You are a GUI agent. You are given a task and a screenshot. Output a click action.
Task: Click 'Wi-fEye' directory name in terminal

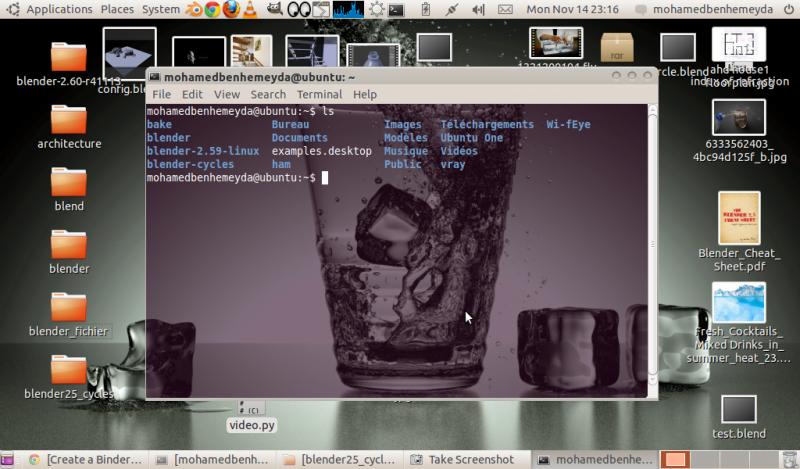pos(568,125)
